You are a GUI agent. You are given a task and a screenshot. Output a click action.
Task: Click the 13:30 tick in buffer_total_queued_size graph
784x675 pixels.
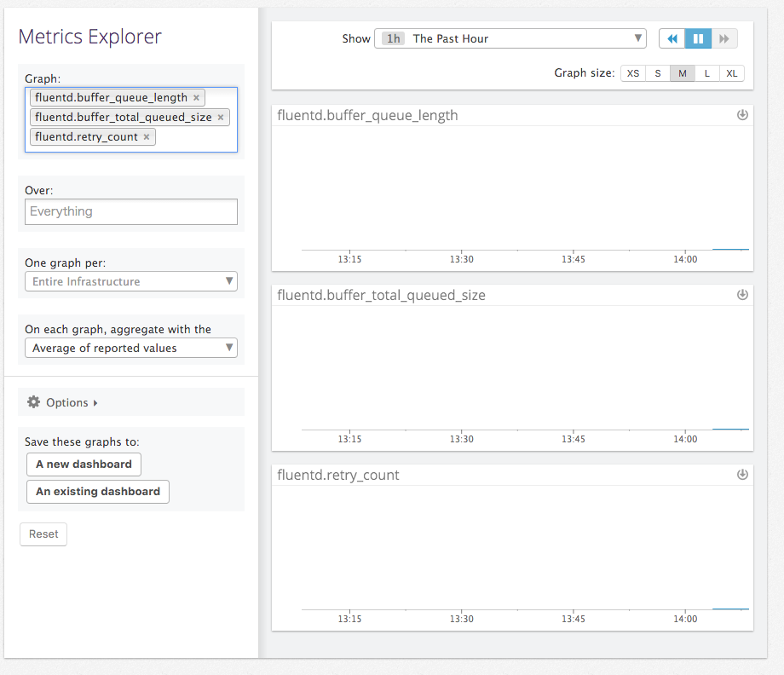click(x=462, y=439)
